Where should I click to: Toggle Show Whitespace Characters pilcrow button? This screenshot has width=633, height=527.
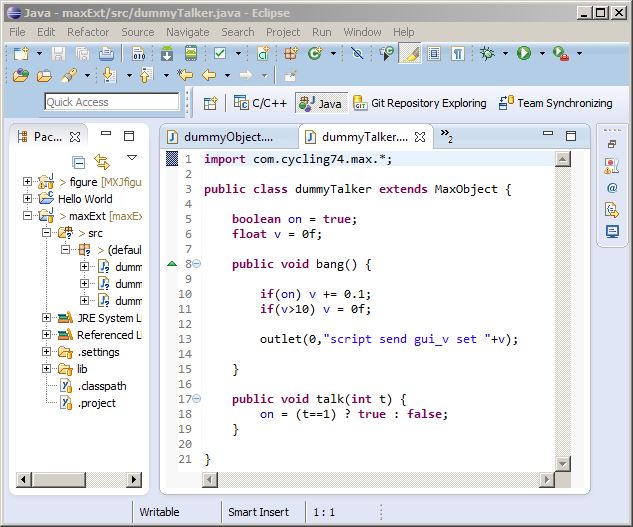click(x=457, y=54)
